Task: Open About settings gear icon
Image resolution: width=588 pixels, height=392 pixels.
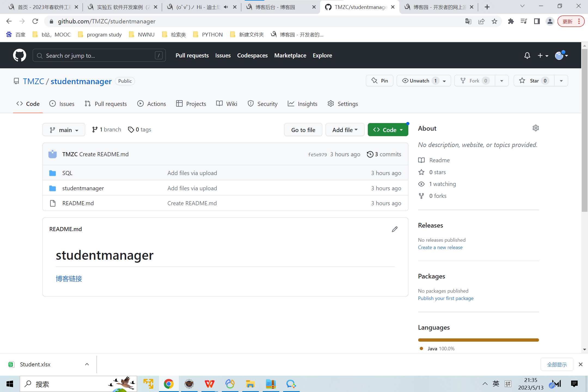Action: (535, 128)
